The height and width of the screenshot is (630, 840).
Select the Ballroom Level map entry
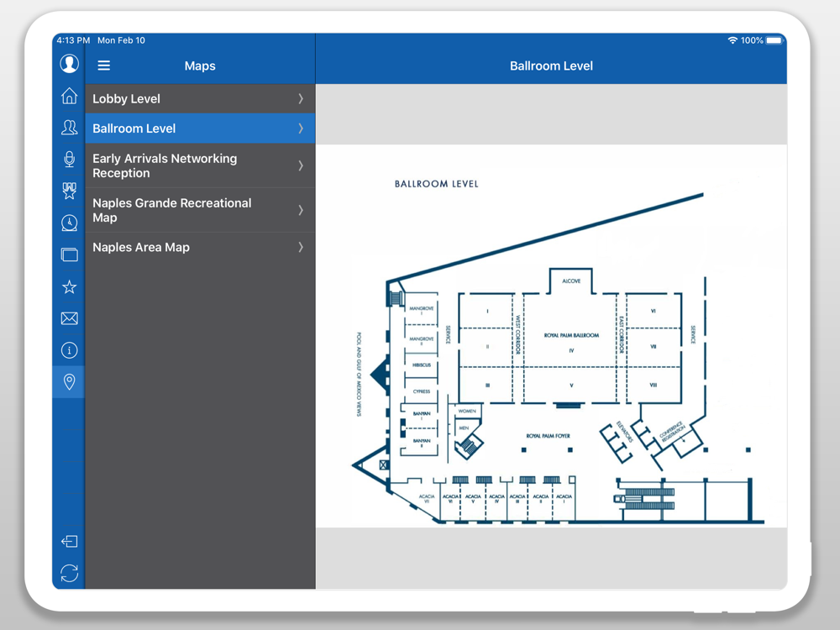click(201, 128)
